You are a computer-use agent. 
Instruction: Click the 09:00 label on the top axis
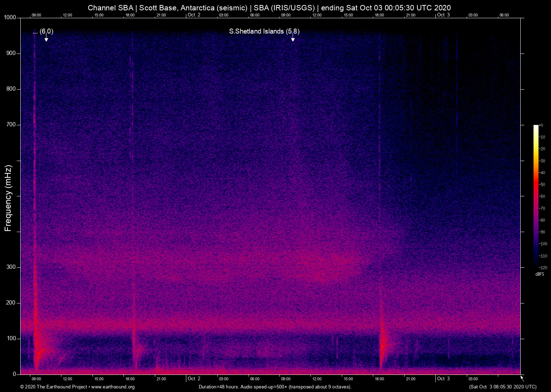click(37, 15)
